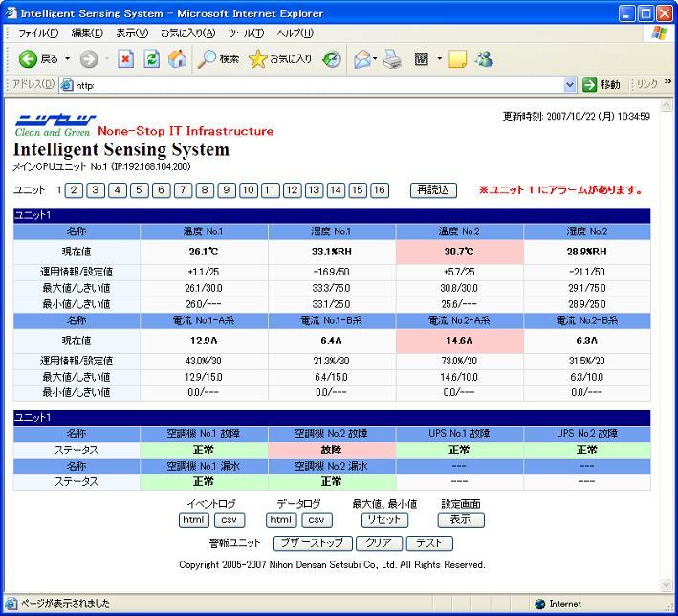Viewport: 678px width, 616px height.
Task: Click the green Go (移動) arrow button
Action: pos(589,85)
